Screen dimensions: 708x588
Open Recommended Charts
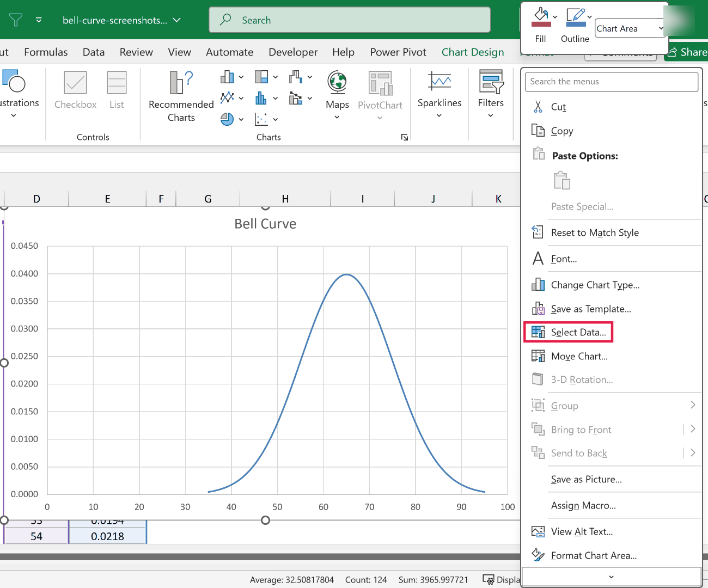pyautogui.click(x=181, y=97)
